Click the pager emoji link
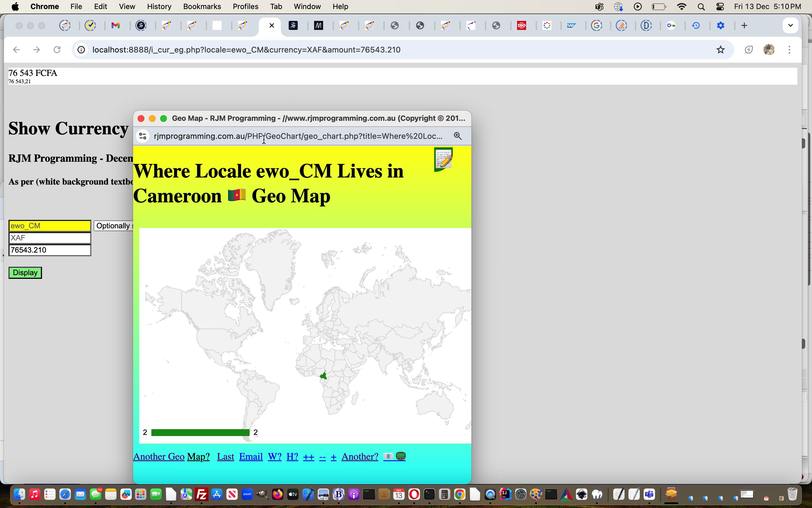Viewport: 812px width, 508px height. [x=401, y=456]
